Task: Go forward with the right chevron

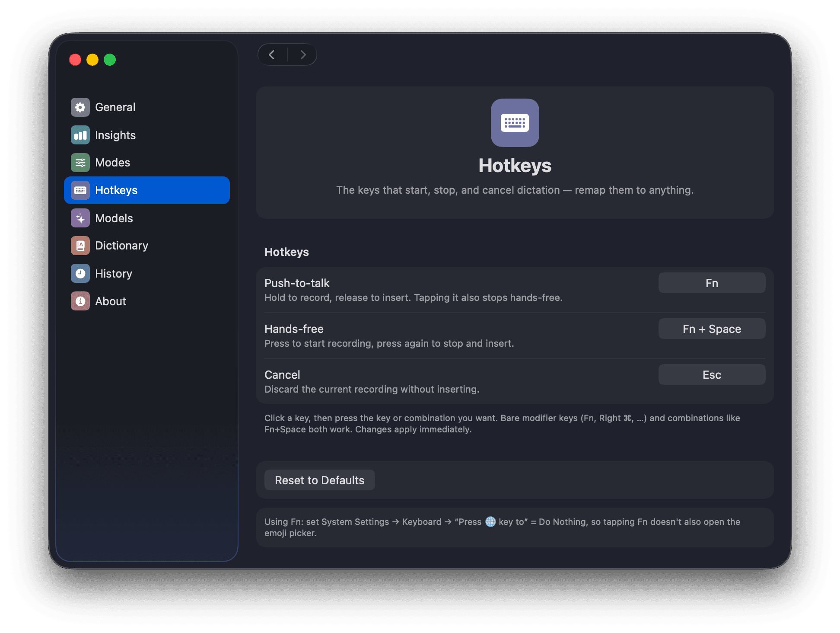Action: click(x=302, y=54)
